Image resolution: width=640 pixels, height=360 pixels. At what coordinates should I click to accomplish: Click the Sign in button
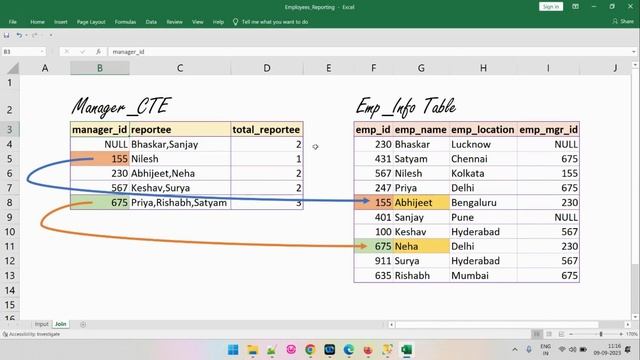coord(551,7)
